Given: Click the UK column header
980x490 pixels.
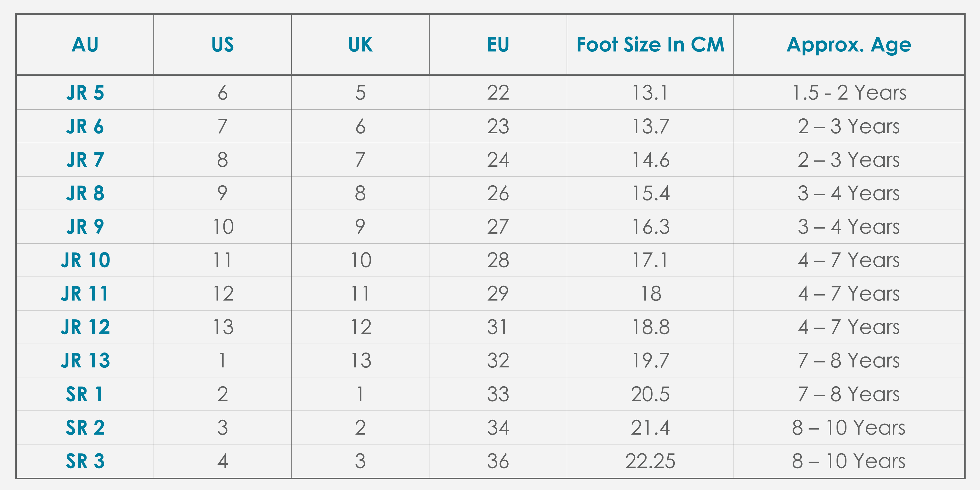Looking at the screenshot, I should pyautogui.click(x=360, y=44).
